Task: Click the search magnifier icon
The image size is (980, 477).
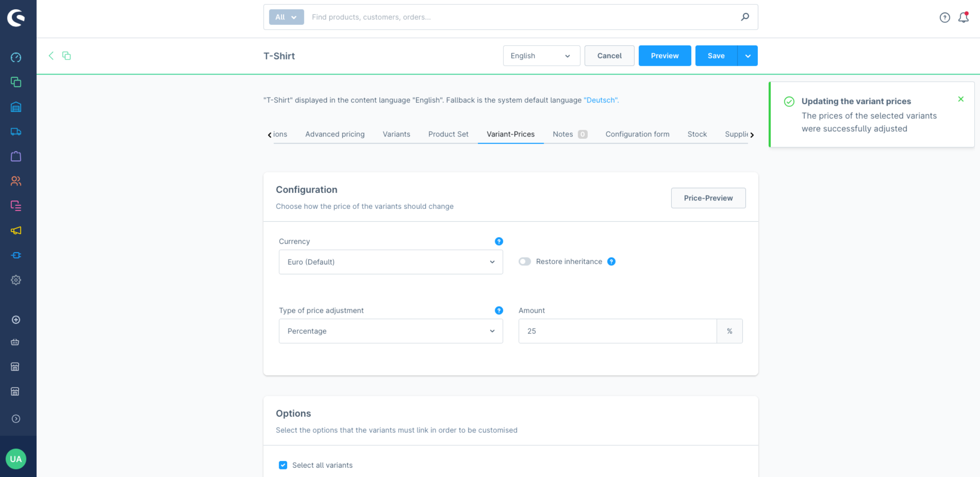Action: pos(745,17)
